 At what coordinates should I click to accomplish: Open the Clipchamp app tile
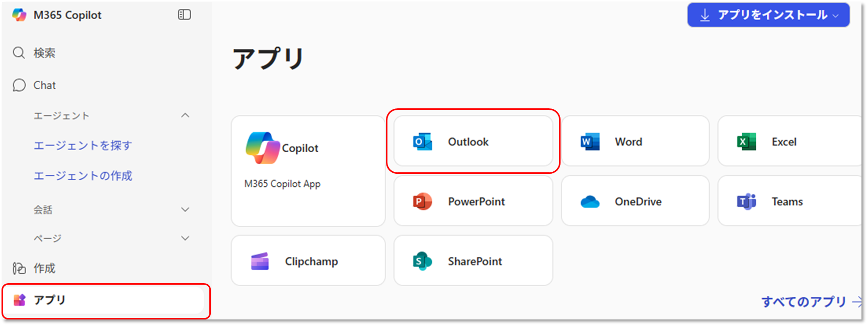click(x=308, y=260)
